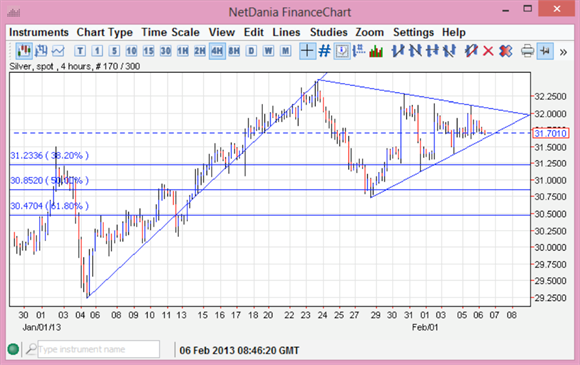Click the Jan/01/13 date axis label
Image resolution: width=580 pixels, height=365 pixels.
click(42, 327)
